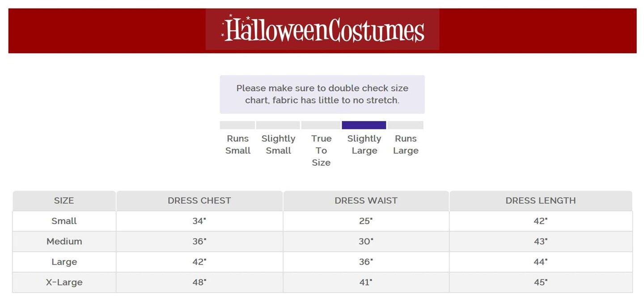Click the size chart notice box

click(x=322, y=94)
